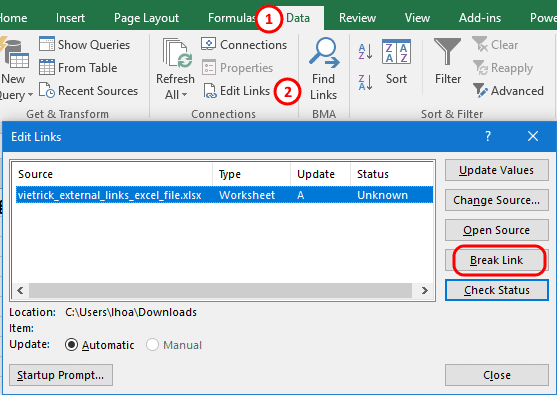Click the grayed Properties command
Viewport: 557px width, 395px height.
pos(237,67)
